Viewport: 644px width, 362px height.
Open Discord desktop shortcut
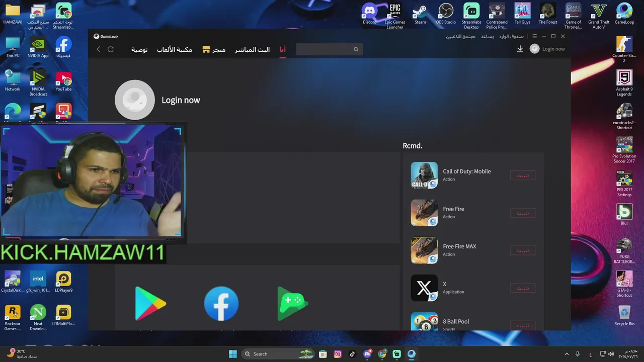(x=369, y=14)
